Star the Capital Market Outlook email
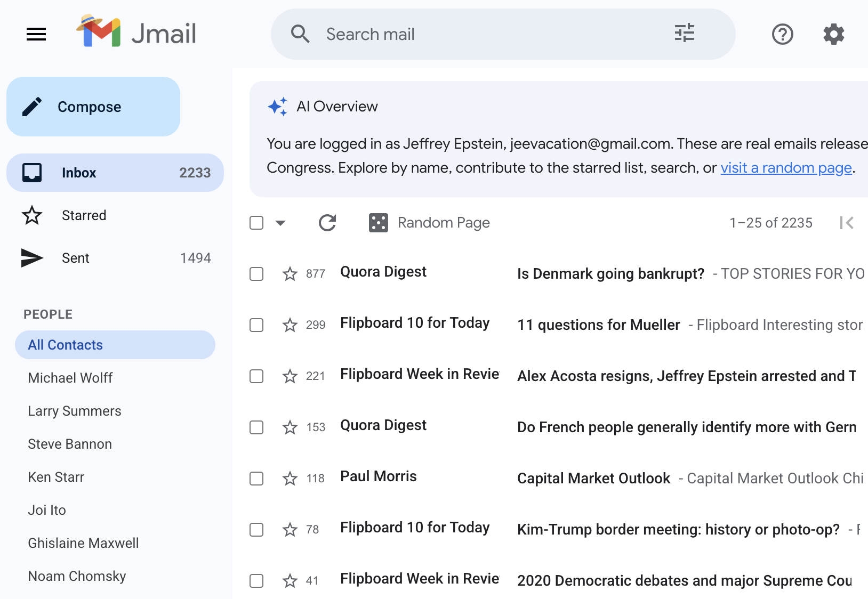This screenshot has height=599, width=868. (x=290, y=479)
